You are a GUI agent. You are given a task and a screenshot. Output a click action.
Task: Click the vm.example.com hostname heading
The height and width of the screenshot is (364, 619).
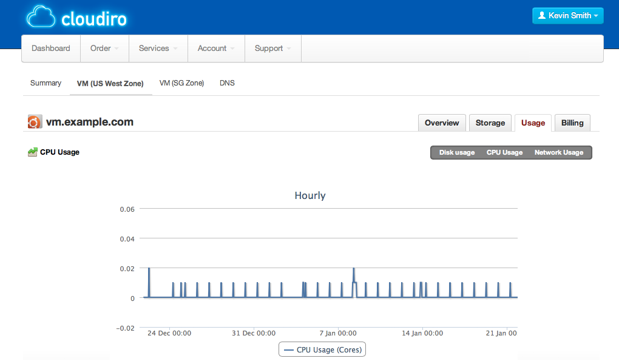90,122
